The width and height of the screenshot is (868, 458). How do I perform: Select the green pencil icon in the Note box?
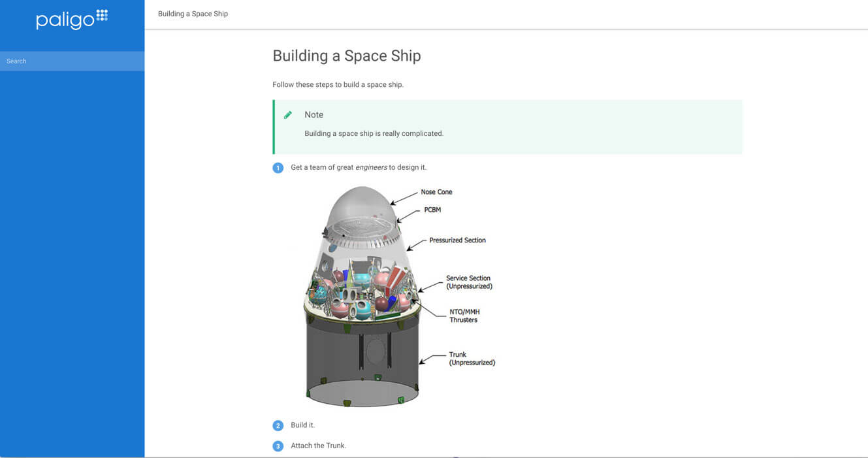288,114
